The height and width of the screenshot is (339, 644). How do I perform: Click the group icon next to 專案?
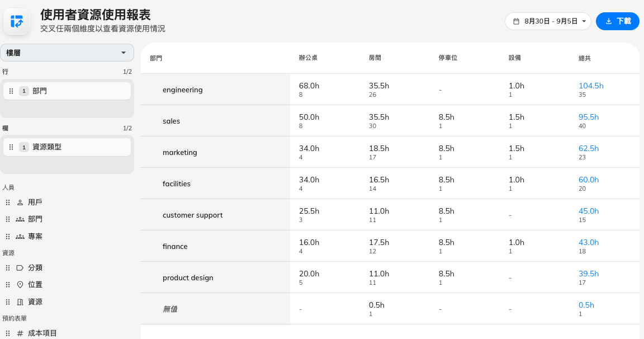click(20, 237)
